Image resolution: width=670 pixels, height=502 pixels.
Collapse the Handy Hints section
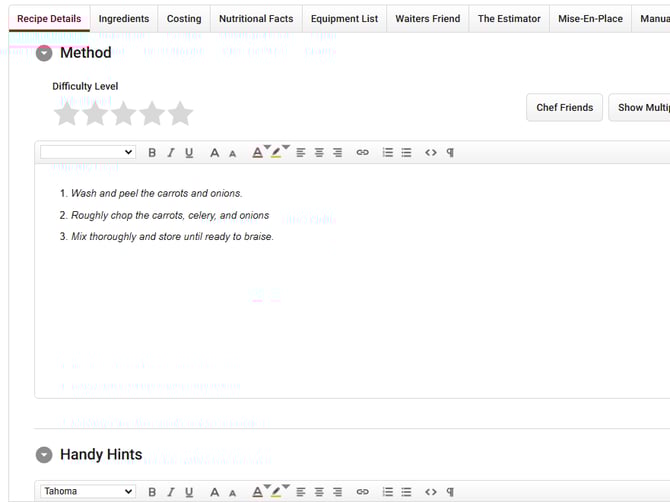(x=44, y=455)
